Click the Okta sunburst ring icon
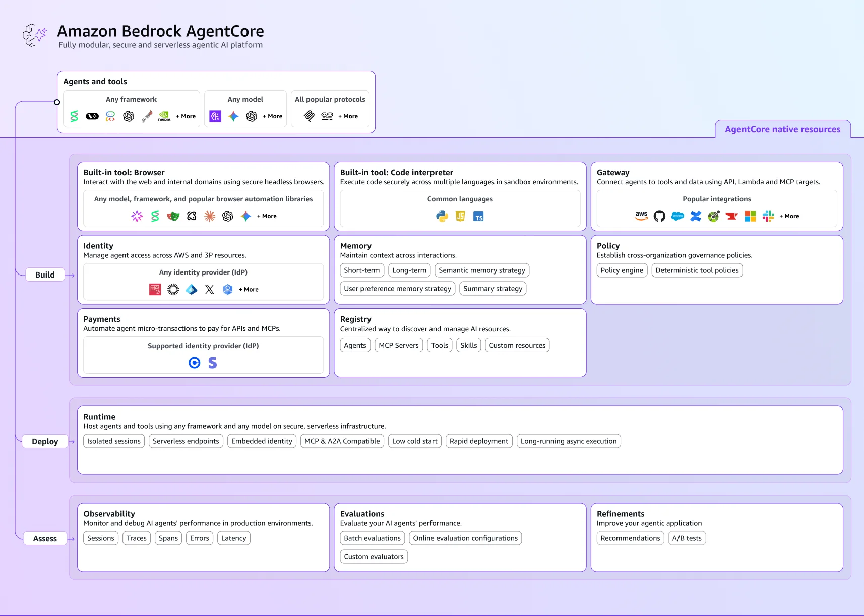The height and width of the screenshot is (616, 864). click(173, 289)
